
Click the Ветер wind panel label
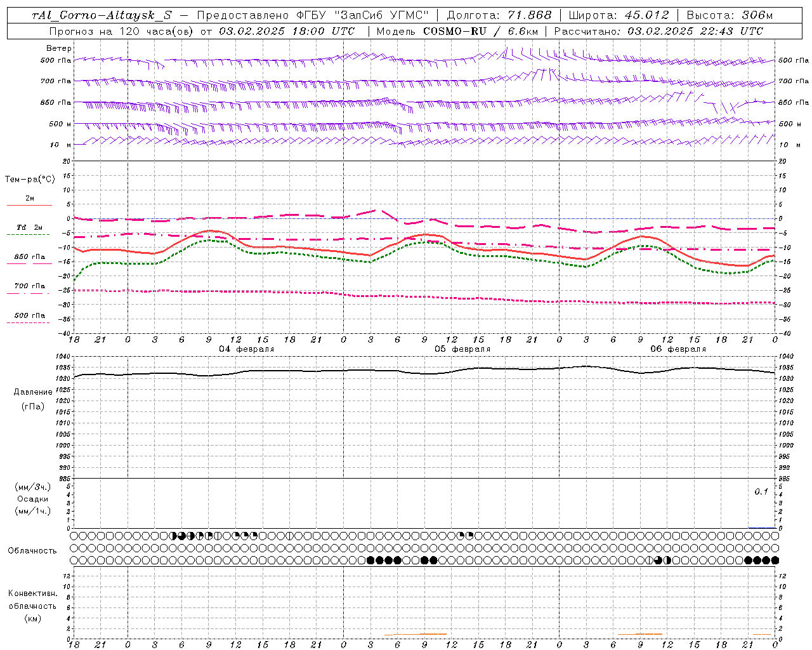[x=59, y=48]
